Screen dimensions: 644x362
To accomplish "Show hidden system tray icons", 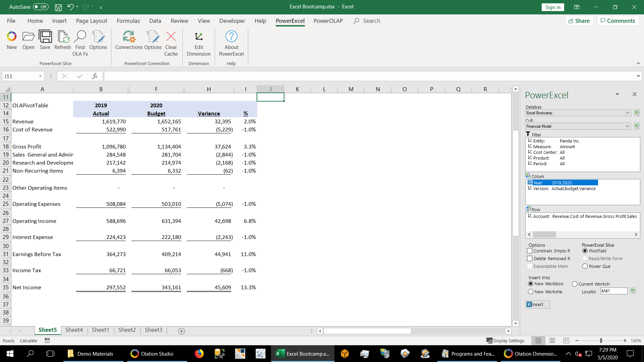I will coord(568,354).
